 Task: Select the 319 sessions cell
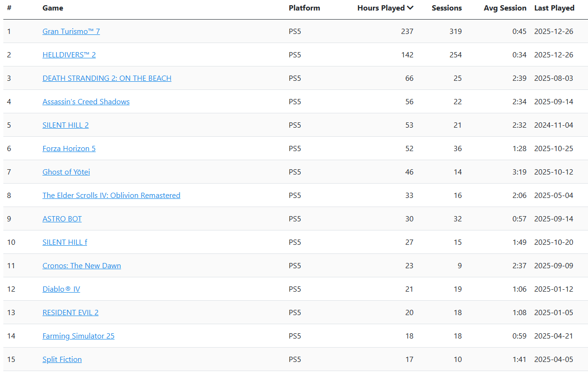456,32
